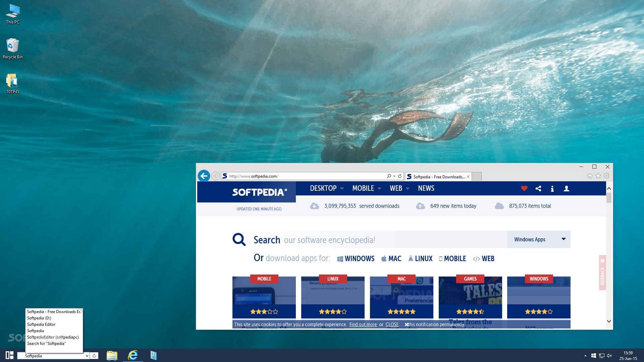
Task: Click the taskbar start menu tiles button
Action: pos(9,355)
